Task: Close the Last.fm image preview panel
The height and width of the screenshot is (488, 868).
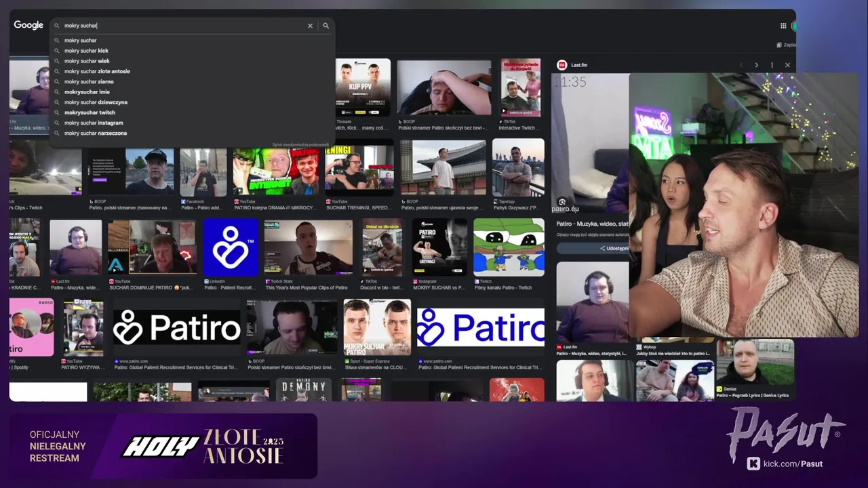Action: coord(787,65)
